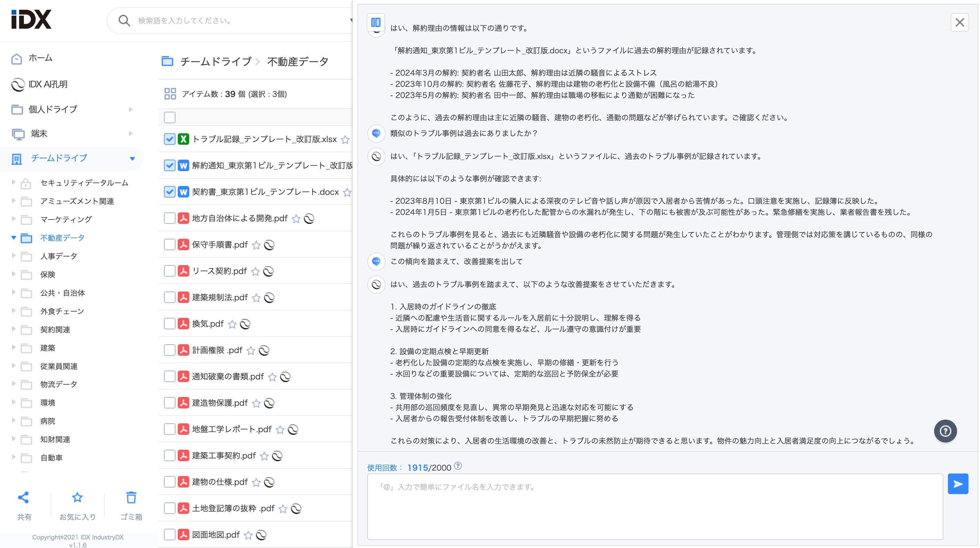Expand the 個人ドライブ arrow
The image size is (980, 548).
pos(131,109)
